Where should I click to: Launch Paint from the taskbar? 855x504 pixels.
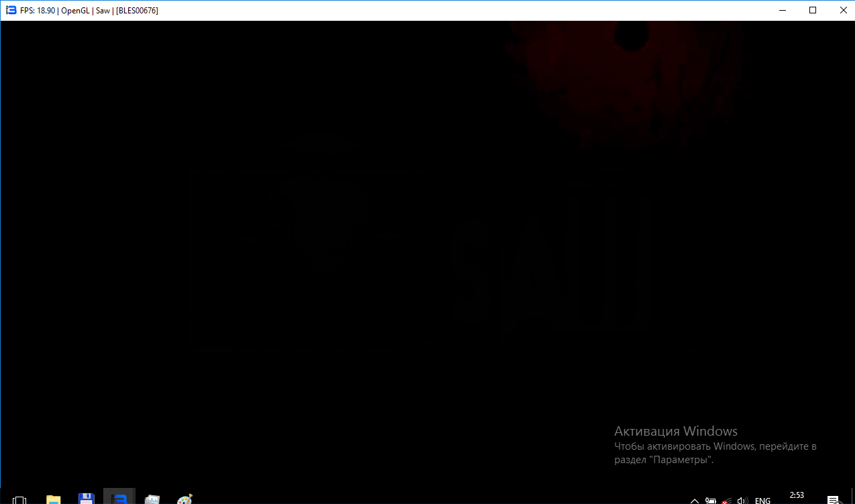pos(184,499)
